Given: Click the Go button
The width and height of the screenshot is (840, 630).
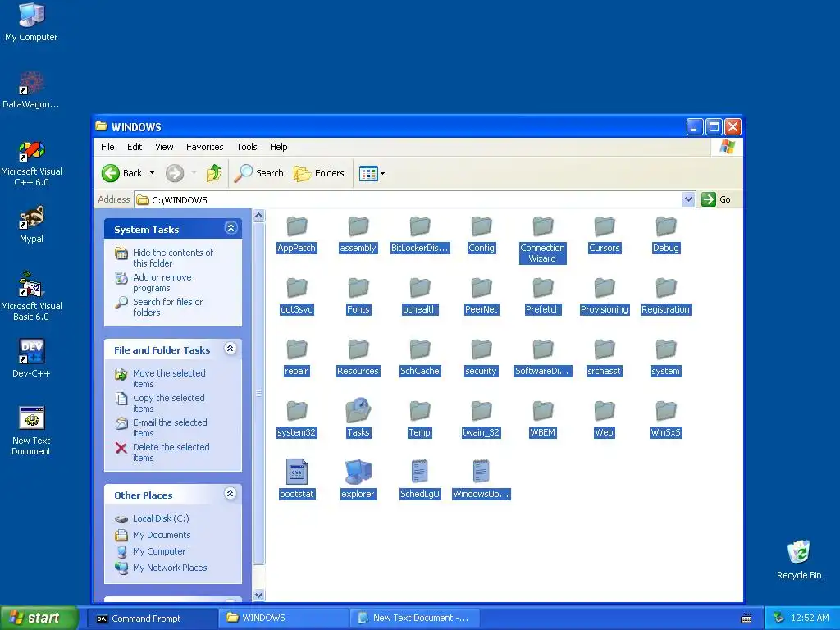Looking at the screenshot, I should click(x=716, y=199).
